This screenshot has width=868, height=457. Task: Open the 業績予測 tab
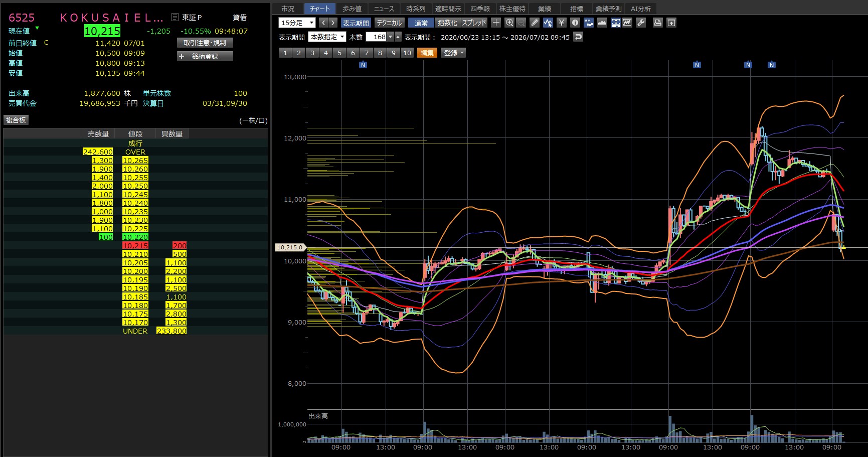(609, 9)
